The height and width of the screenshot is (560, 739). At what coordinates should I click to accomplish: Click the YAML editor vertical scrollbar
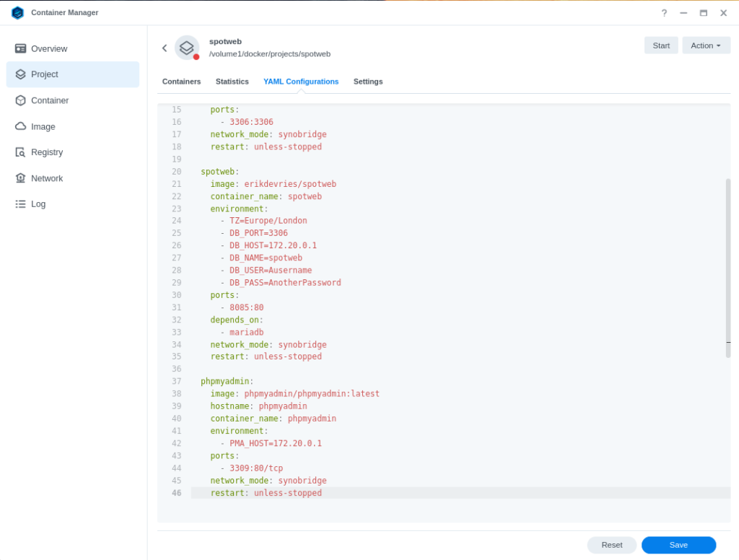728,268
